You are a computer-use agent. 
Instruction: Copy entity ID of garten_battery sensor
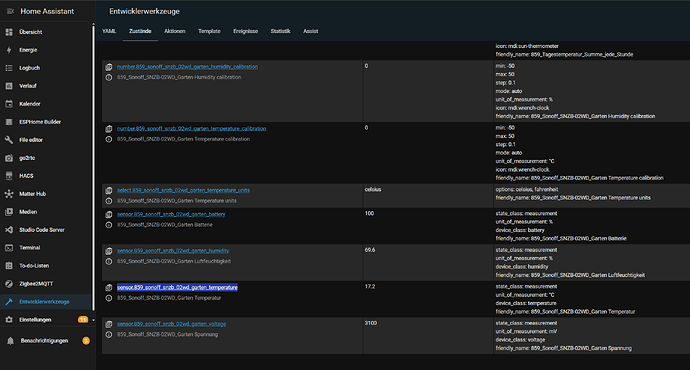(x=109, y=215)
